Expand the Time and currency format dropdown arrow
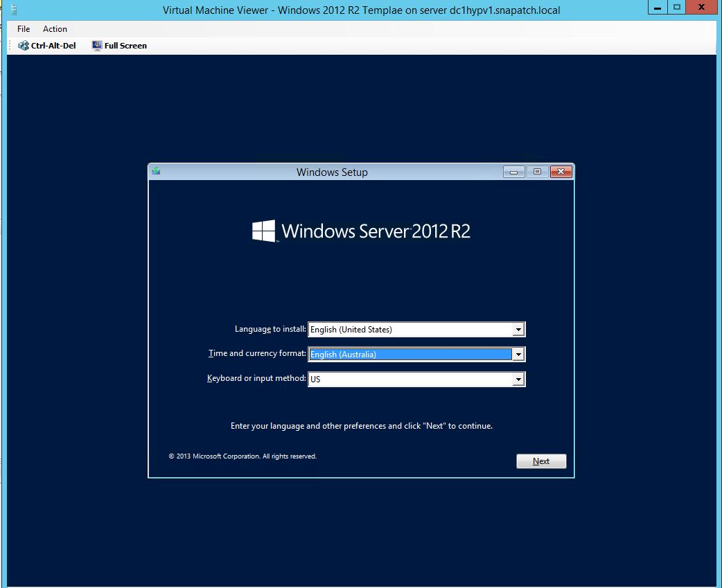The width and height of the screenshot is (722, 588). click(x=518, y=355)
